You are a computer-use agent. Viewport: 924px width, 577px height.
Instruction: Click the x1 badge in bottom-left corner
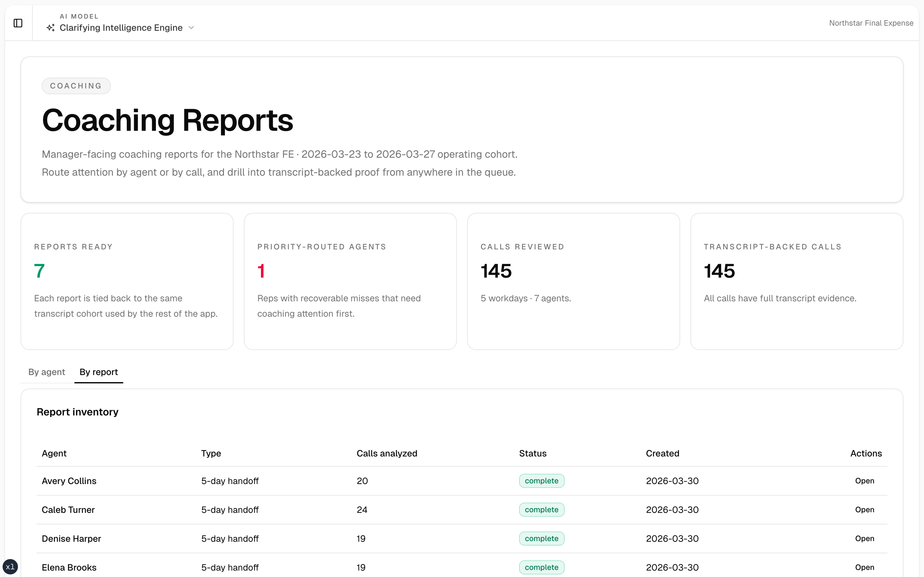[x=10, y=567]
